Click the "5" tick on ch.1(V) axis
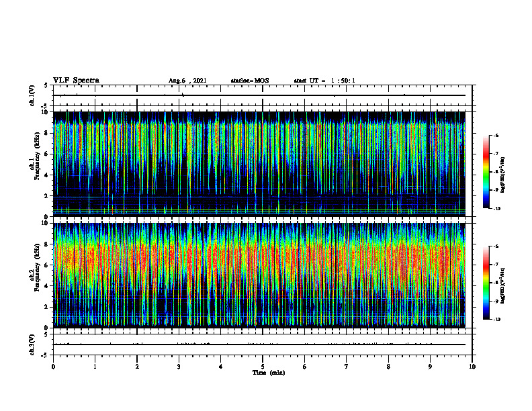532x411 pixels. click(x=47, y=85)
